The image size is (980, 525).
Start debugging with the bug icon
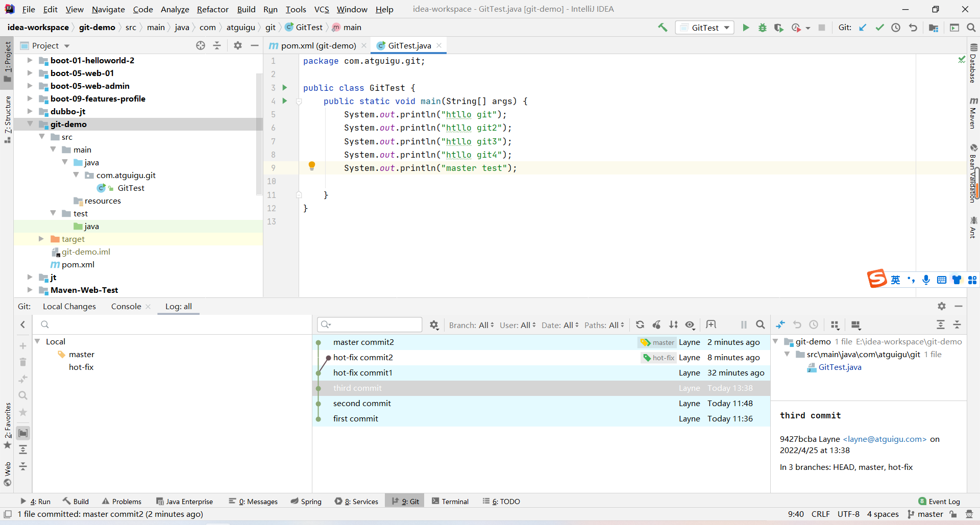click(762, 28)
